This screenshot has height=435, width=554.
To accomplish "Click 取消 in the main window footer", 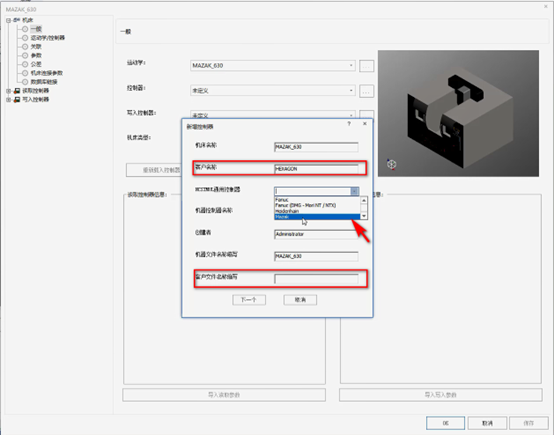I will [x=487, y=423].
